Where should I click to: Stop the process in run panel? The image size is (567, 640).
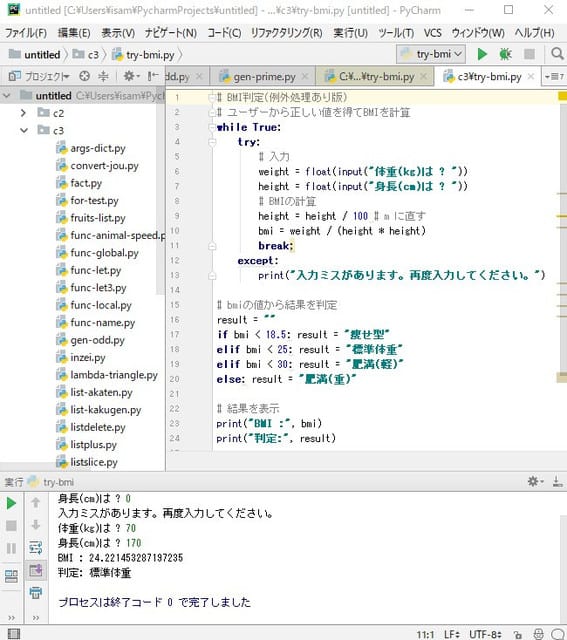click(x=11, y=526)
